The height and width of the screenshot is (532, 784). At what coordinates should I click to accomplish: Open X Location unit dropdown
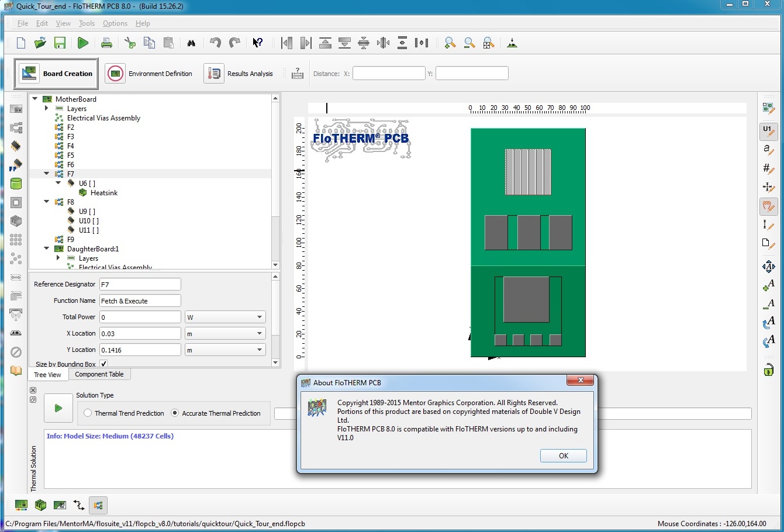point(225,333)
